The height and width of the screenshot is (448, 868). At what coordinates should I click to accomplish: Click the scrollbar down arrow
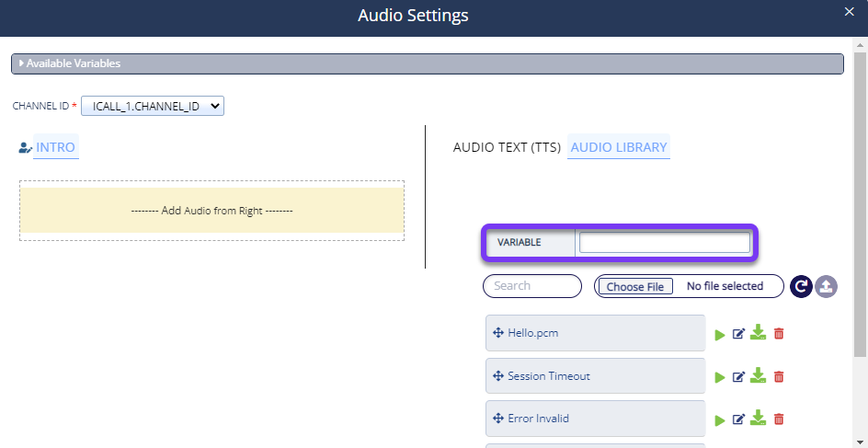coord(860,442)
